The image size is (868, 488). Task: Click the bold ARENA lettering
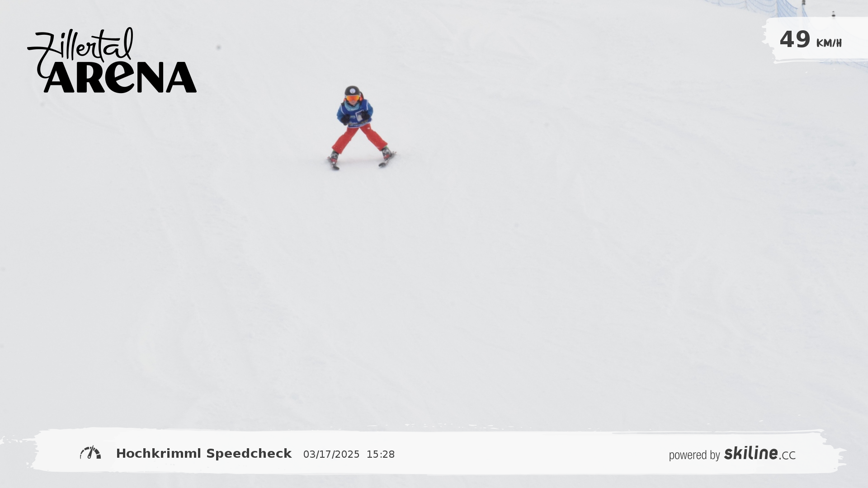coord(120,77)
